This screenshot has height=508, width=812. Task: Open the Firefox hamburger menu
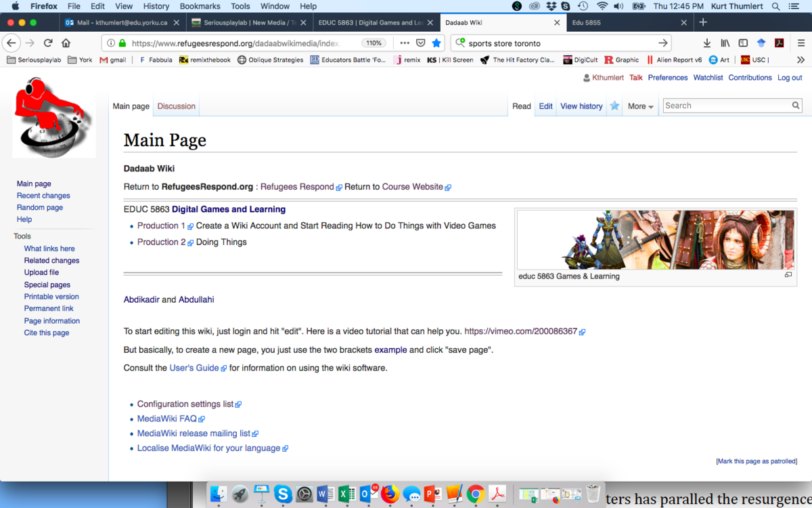coord(800,43)
